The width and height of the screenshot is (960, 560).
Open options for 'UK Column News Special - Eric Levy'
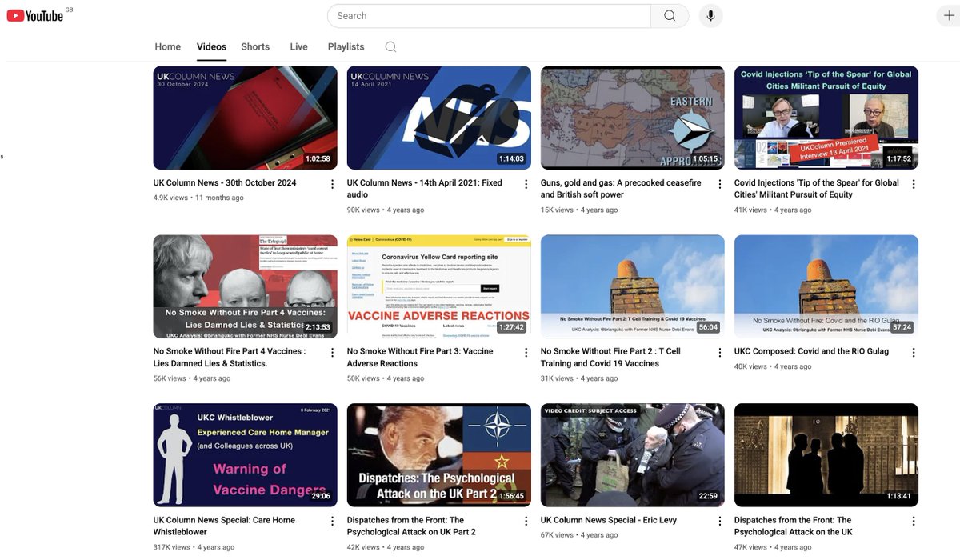coord(719,520)
